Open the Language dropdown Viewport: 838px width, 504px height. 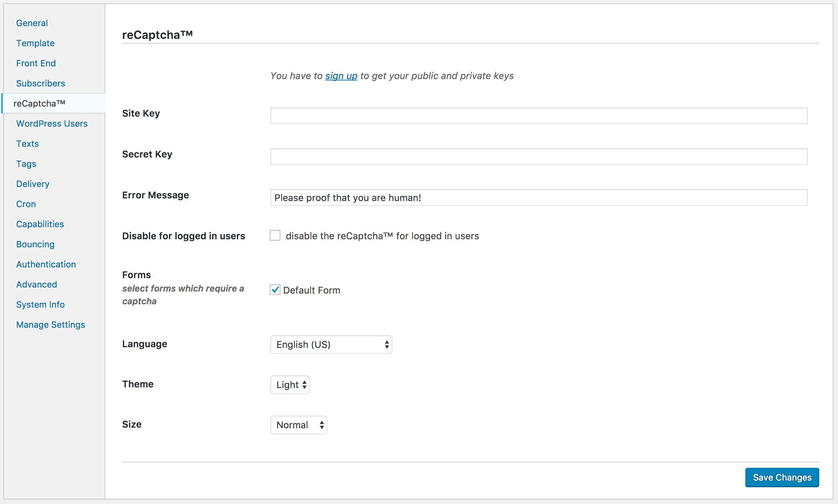point(331,344)
